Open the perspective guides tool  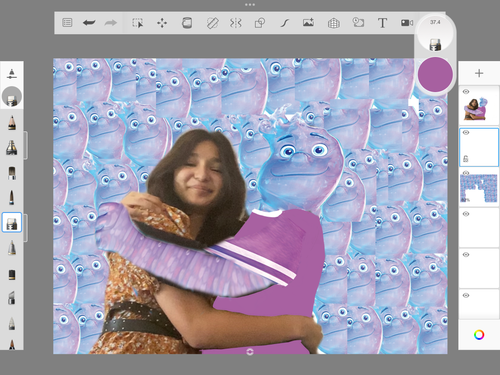point(334,23)
